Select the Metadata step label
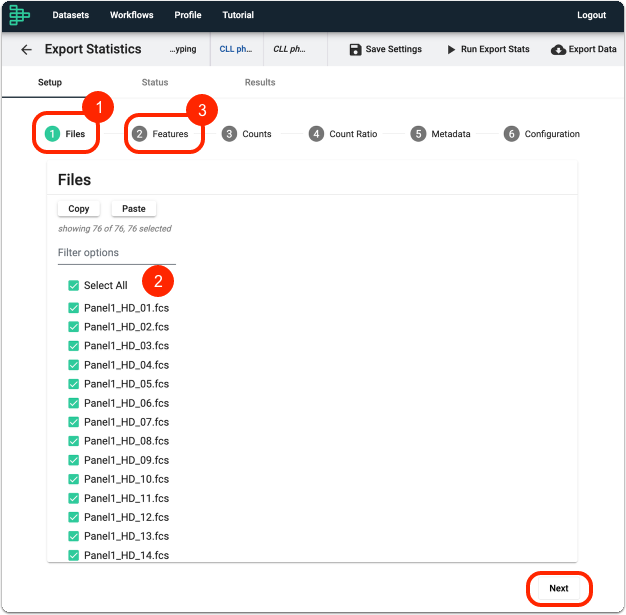The image size is (626, 615). pos(451,134)
